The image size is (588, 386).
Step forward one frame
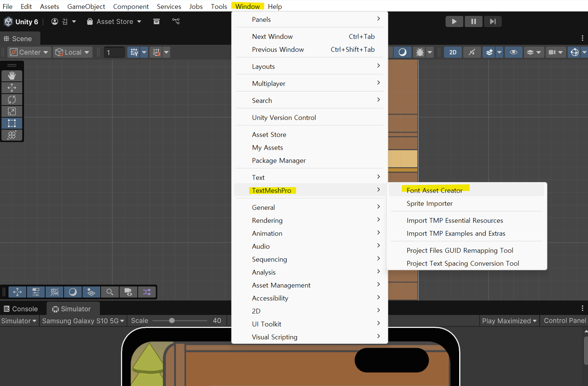(x=493, y=21)
